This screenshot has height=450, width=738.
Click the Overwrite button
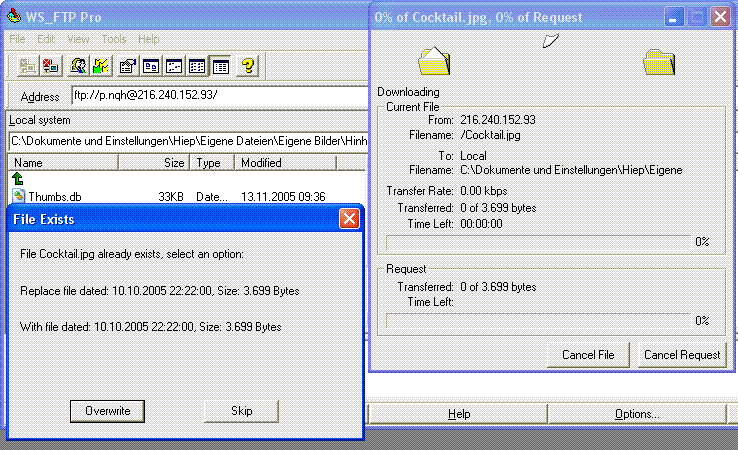pyautogui.click(x=107, y=411)
